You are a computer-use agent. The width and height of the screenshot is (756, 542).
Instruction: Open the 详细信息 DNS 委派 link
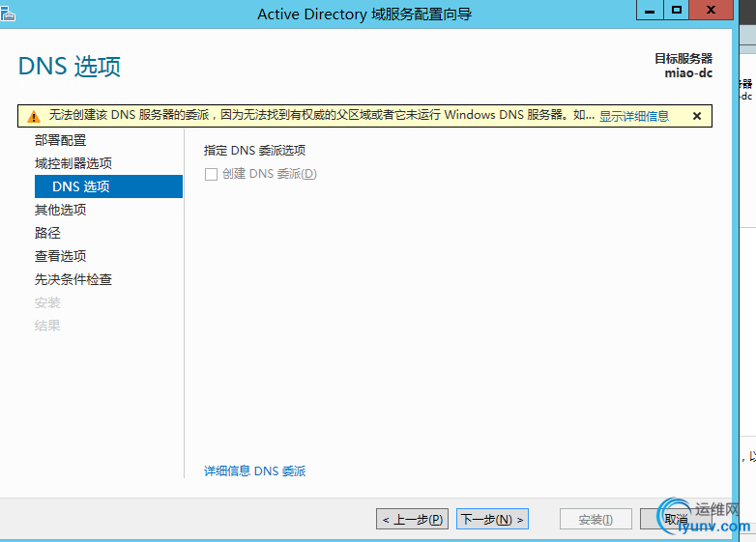click(x=254, y=471)
